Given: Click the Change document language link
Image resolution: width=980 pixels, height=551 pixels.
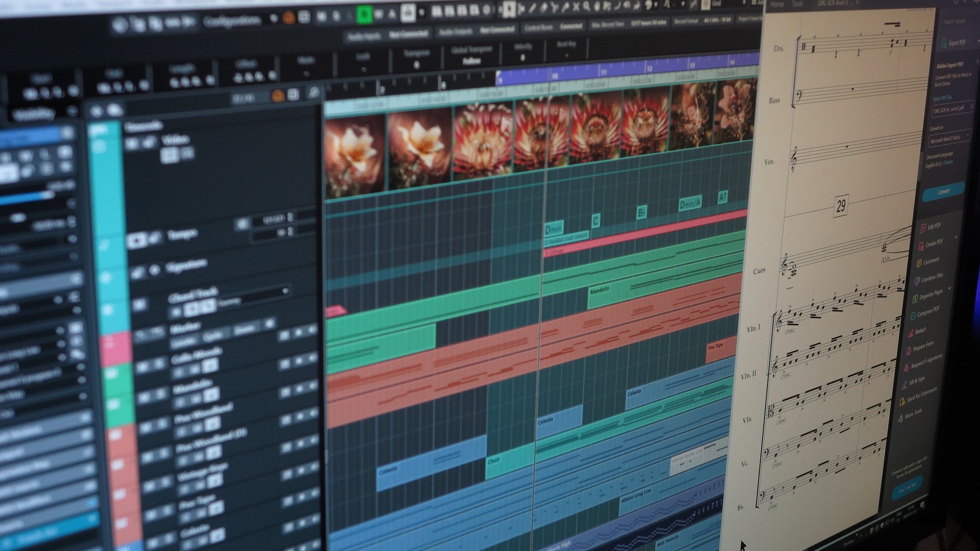Looking at the screenshot, I should (948, 162).
